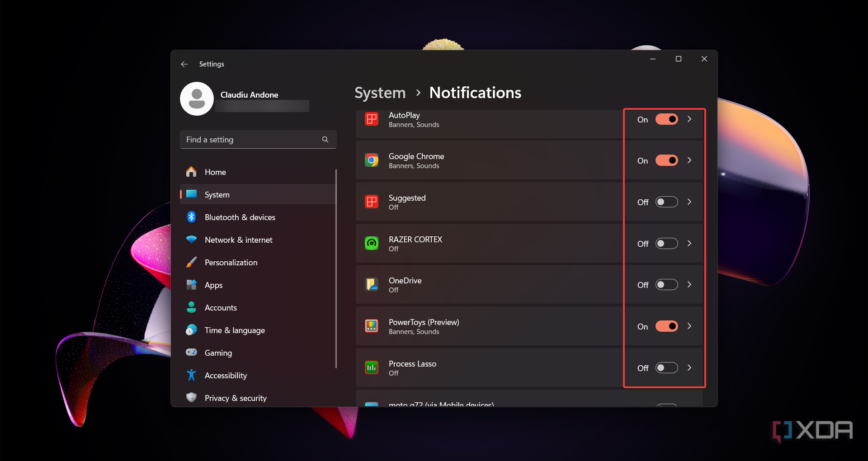Go to Time & language settings
The image size is (868, 461).
point(257,330)
